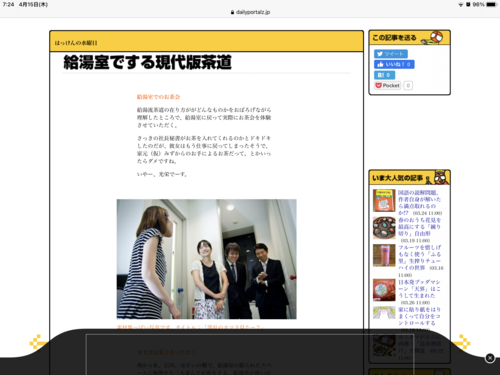Click the Hatena bookmark B! button
The height and width of the screenshot is (375, 500).
point(384,75)
